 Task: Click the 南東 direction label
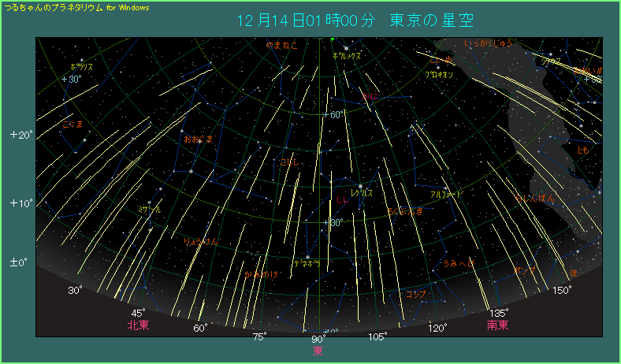(497, 325)
